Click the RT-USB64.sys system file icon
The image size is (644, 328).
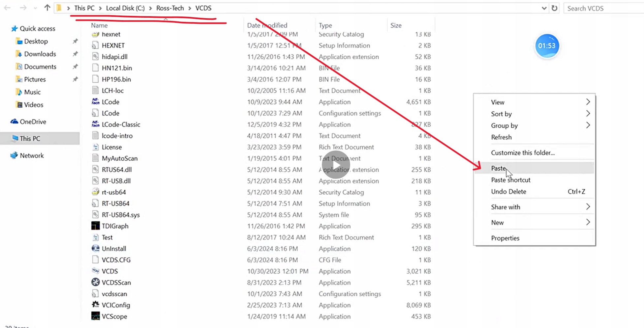coord(95,215)
